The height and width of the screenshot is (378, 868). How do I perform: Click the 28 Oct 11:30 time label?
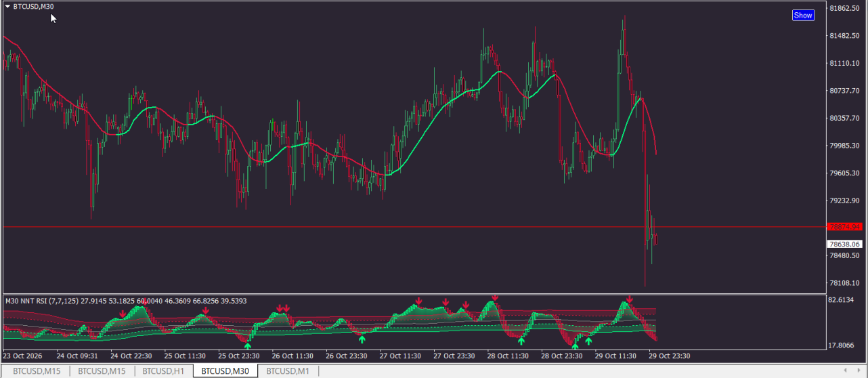508,355
